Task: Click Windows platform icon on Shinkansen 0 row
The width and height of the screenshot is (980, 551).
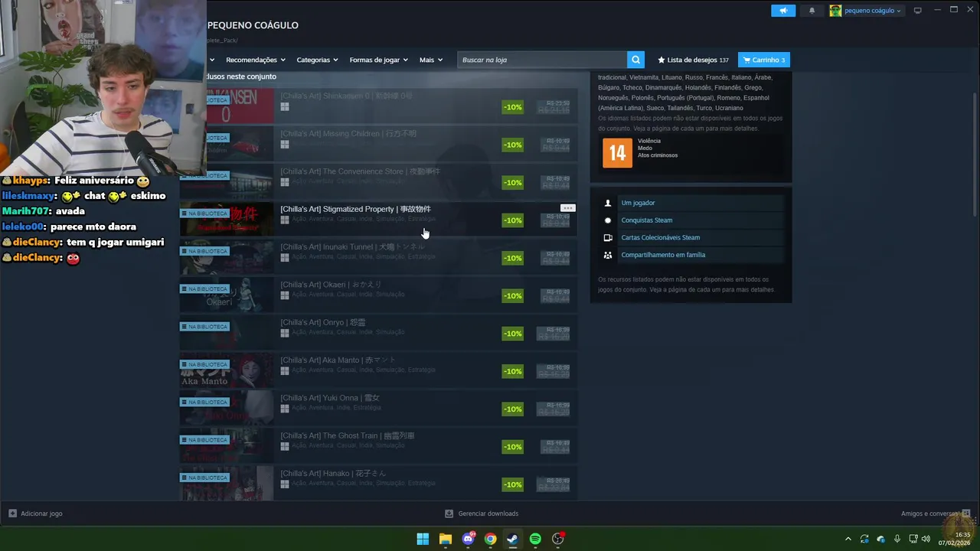Action: [285, 107]
